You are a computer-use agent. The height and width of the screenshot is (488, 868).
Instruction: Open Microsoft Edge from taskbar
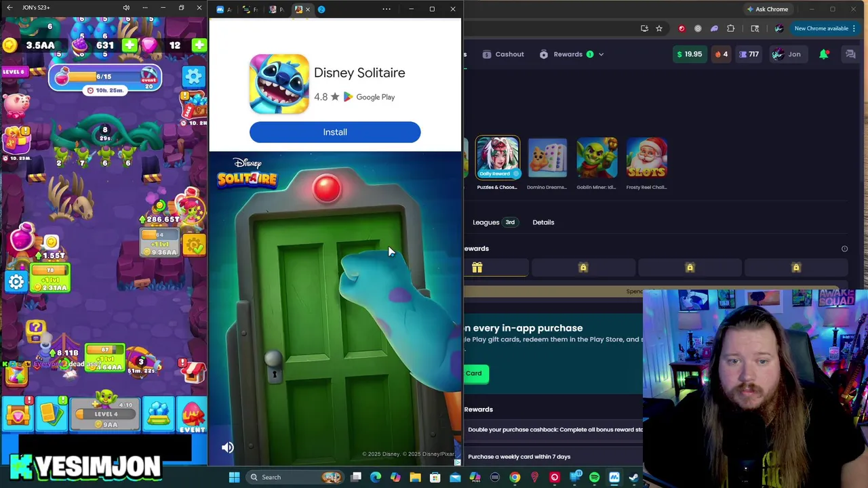click(376, 477)
